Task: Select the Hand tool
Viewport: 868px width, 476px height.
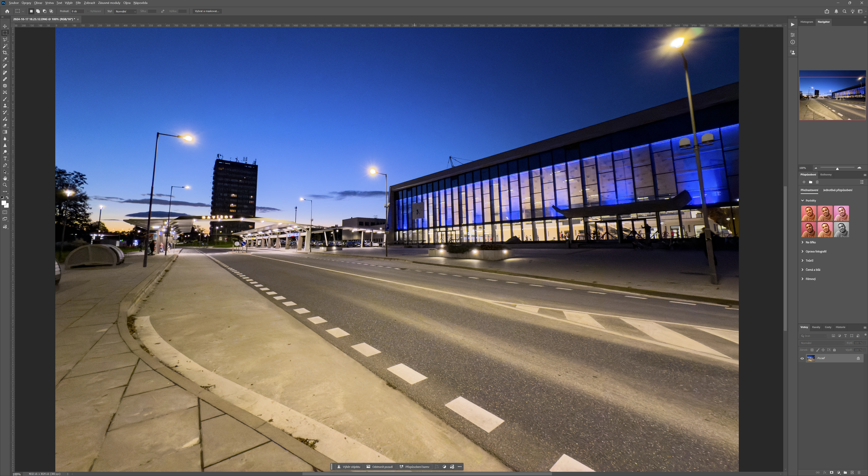Action: (x=5, y=178)
